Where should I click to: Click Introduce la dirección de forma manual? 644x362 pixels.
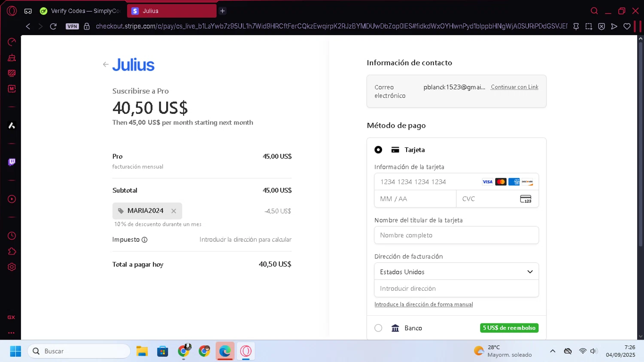coord(423,304)
